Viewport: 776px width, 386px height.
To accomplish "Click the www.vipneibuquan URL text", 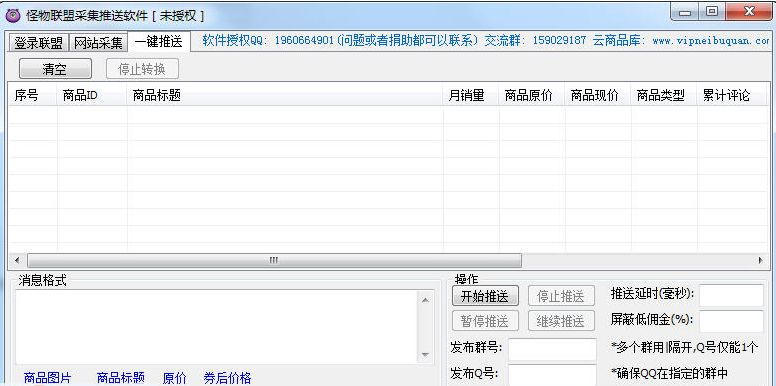I will (x=711, y=41).
